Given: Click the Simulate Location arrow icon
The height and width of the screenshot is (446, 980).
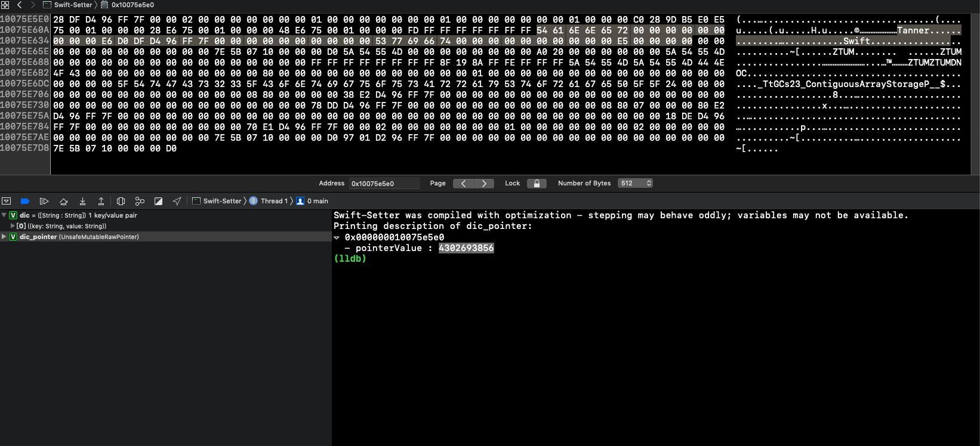Looking at the screenshot, I should coord(177,201).
